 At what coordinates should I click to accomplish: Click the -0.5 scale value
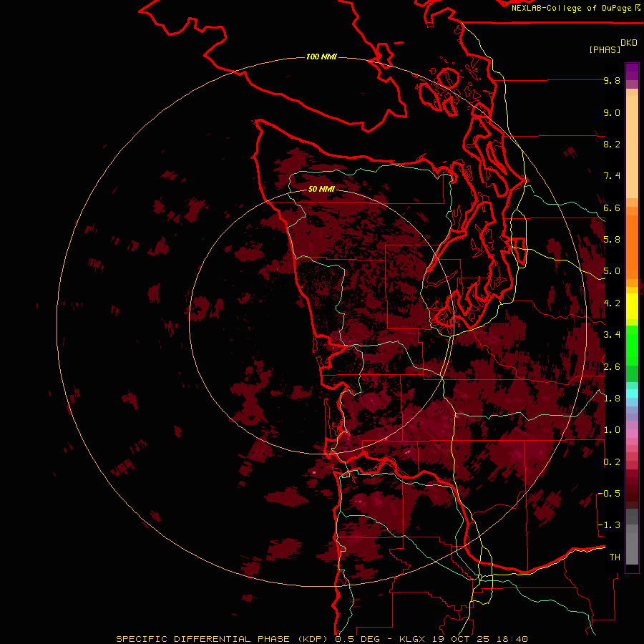(609, 494)
